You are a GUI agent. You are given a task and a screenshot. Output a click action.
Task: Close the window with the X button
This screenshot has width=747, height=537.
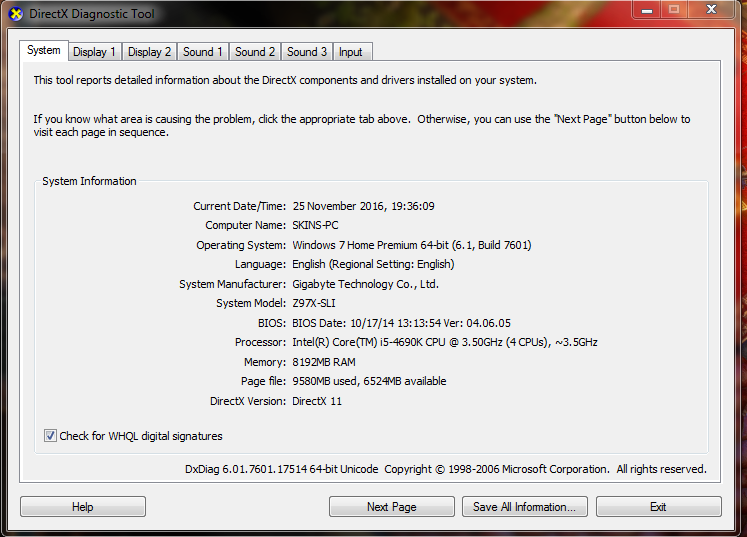click(711, 10)
